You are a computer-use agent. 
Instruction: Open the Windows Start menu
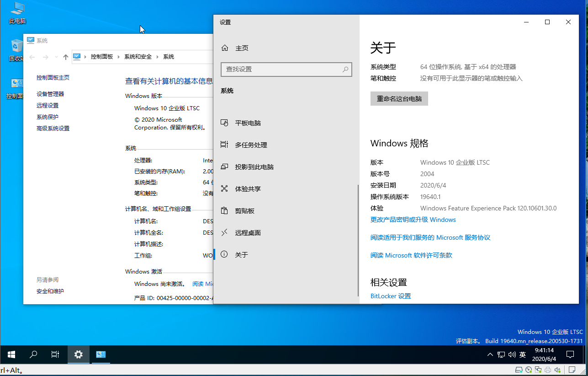(11, 355)
